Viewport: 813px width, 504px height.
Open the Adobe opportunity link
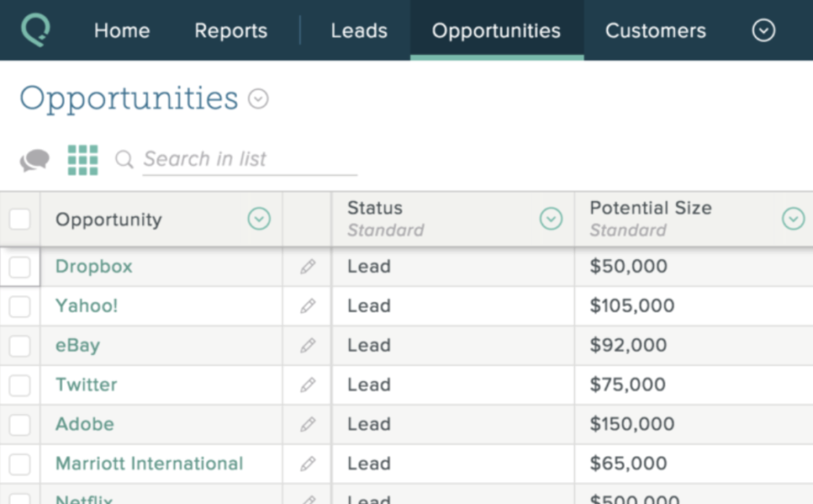pos(85,424)
